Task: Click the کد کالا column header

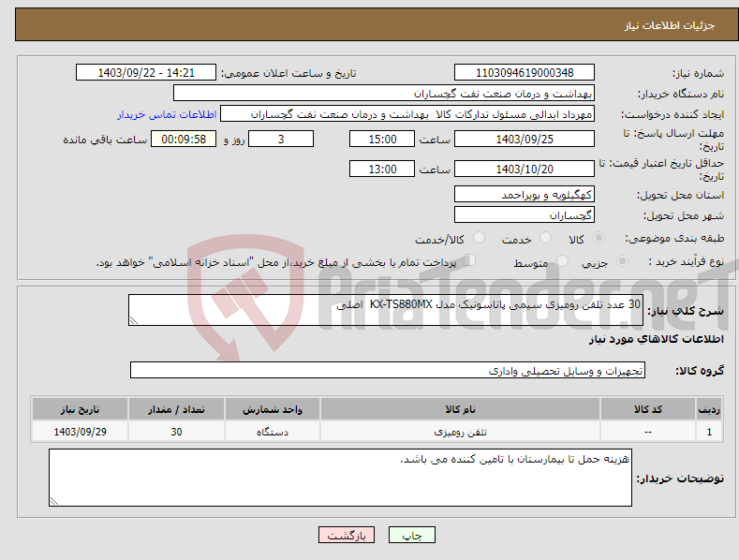Action: tap(648, 409)
